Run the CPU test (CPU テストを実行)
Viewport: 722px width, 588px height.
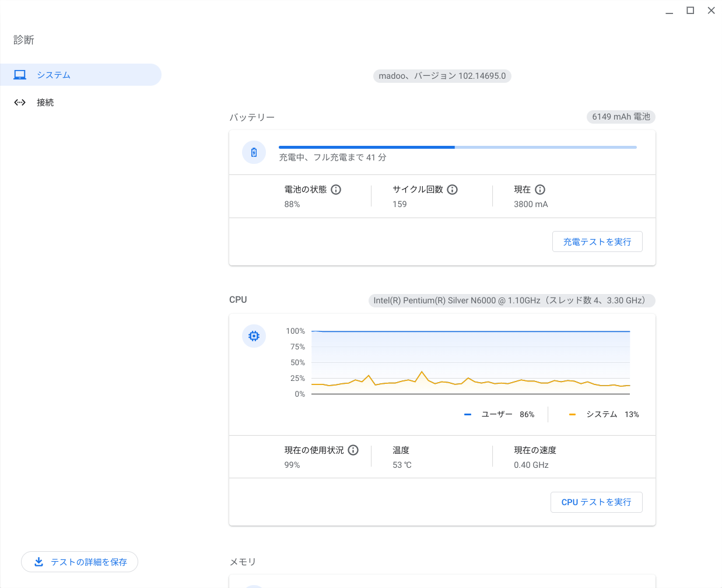[x=596, y=502]
